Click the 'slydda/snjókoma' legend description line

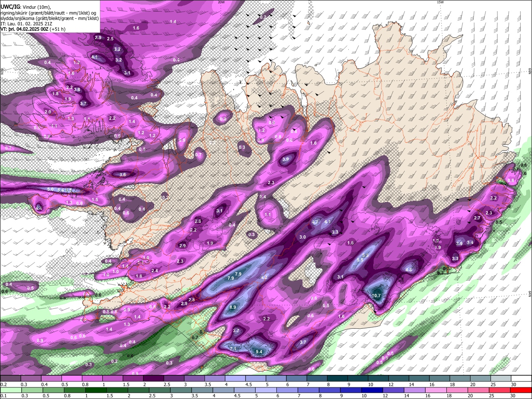click(49, 18)
